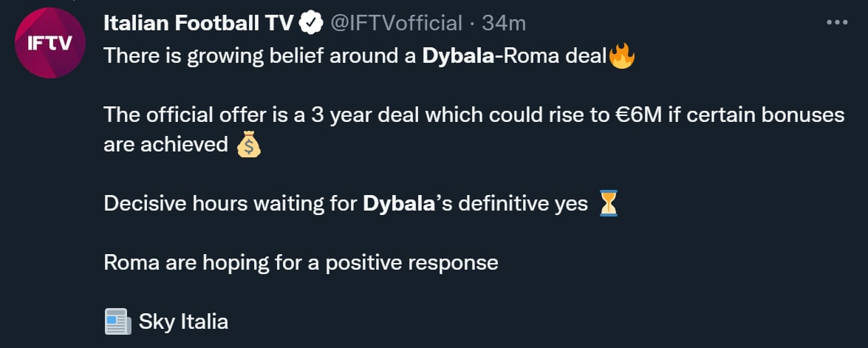Click the newspaper emoji beside Sky Italia
This screenshot has width=868, height=348.
click(x=117, y=321)
